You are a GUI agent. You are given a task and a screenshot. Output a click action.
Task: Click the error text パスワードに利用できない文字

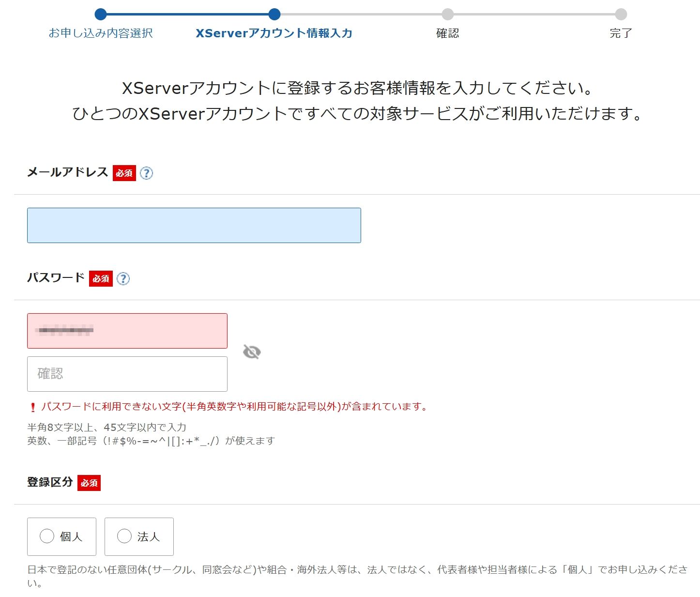tap(235, 406)
